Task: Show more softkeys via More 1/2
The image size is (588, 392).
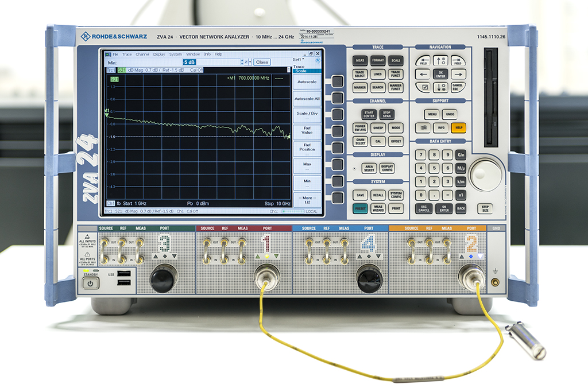Action: point(307,200)
